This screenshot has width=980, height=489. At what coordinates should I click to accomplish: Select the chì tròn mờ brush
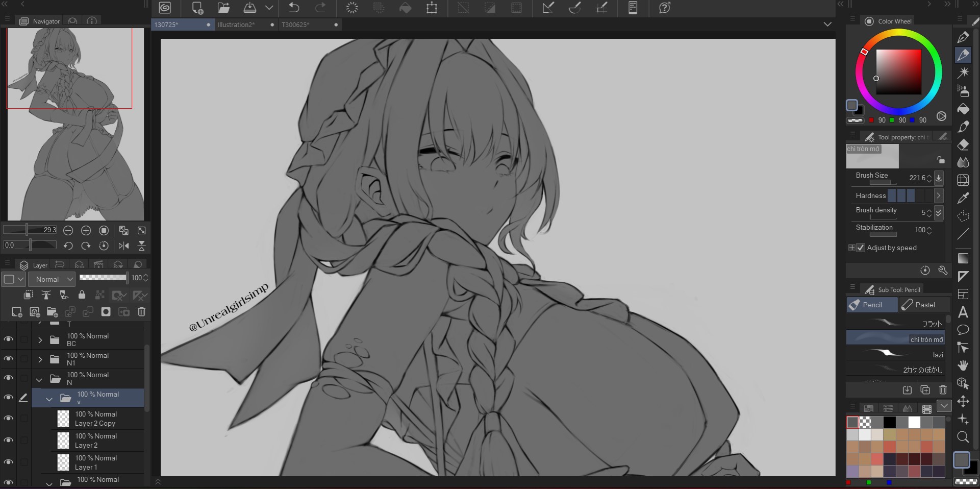pyautogui.click(x=895, y=338)
